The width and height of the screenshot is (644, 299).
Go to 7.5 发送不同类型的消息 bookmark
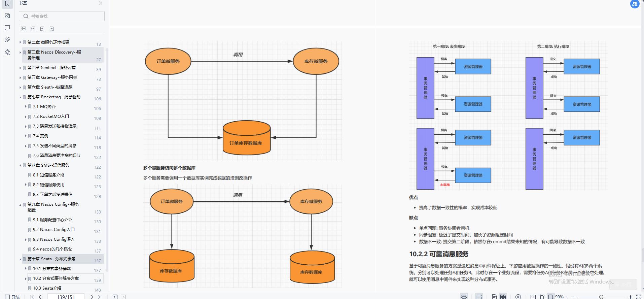(x=55, y=146)
